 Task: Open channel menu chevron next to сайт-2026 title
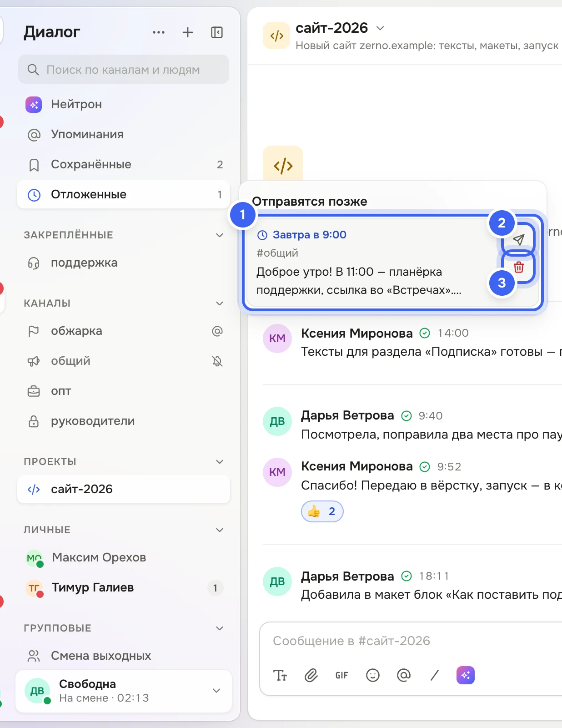click(380, 28)
